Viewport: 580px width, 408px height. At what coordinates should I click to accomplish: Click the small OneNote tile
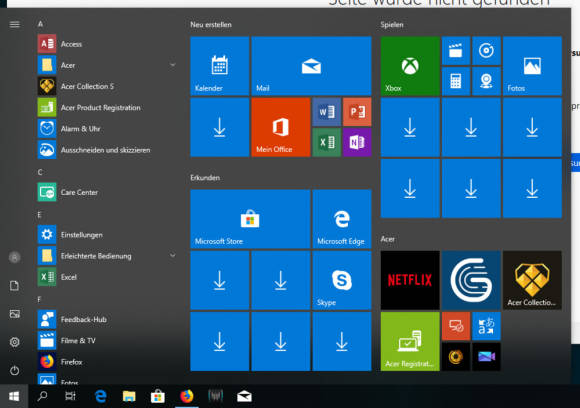click(357, 142)
